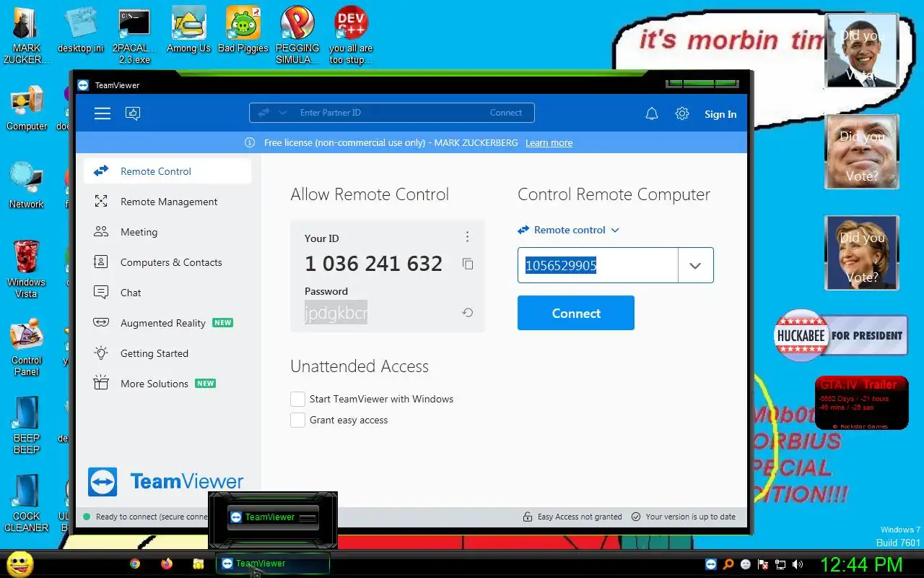Viewport: 924px width, 578px height.
Task: Click Connect in the top partner bar
Action: (x=505, y=113)
